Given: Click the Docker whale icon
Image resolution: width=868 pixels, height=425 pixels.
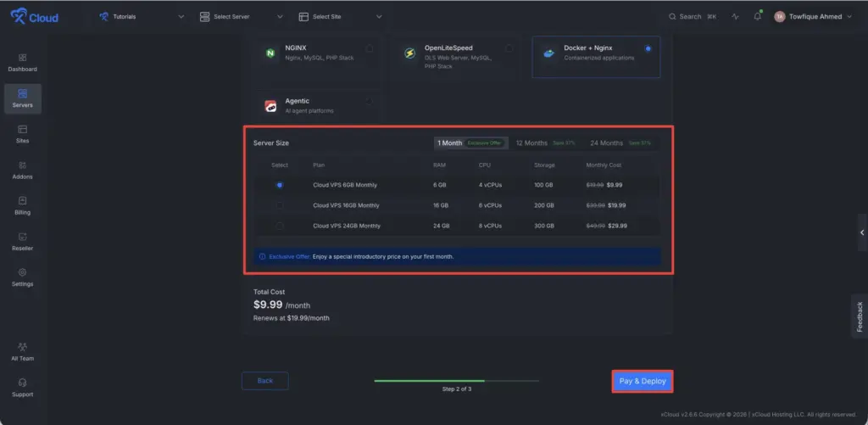Looking at the screenshot, I should [x=548, y=53].
